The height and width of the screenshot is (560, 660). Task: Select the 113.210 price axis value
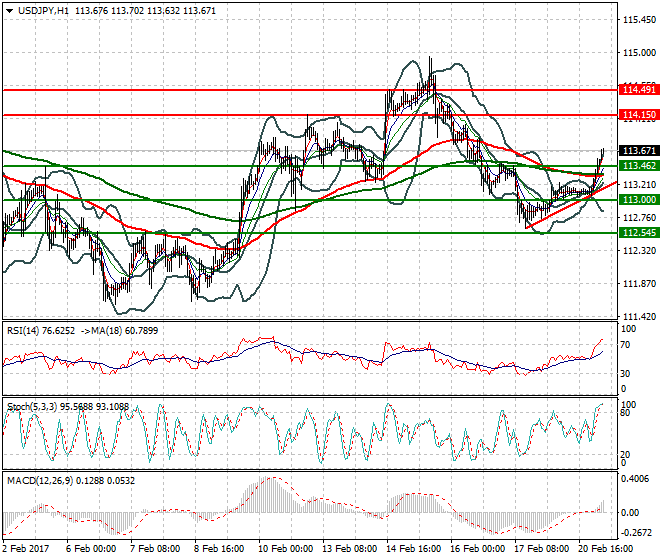639,184
